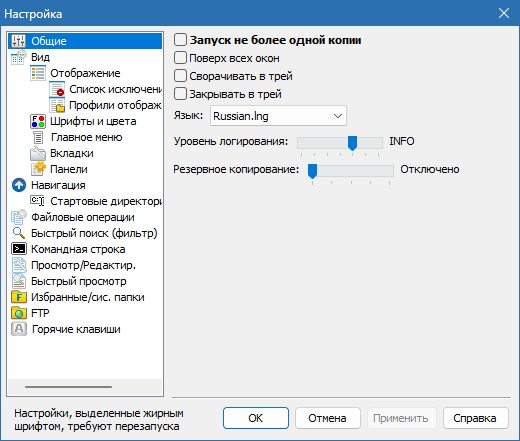Click the Избранные/сис. папки icon
Viewport: 520px width, 441px height.
click(x=19, y=297)
